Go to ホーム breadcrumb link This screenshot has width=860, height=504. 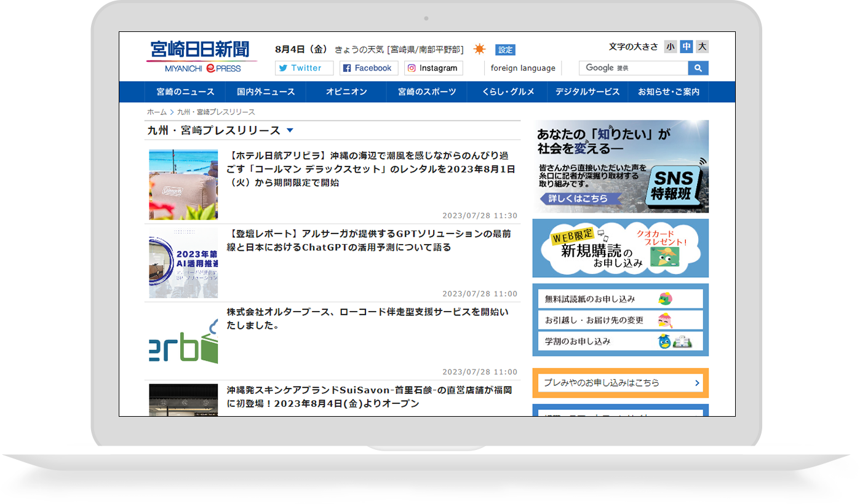(x=157, y=112)
